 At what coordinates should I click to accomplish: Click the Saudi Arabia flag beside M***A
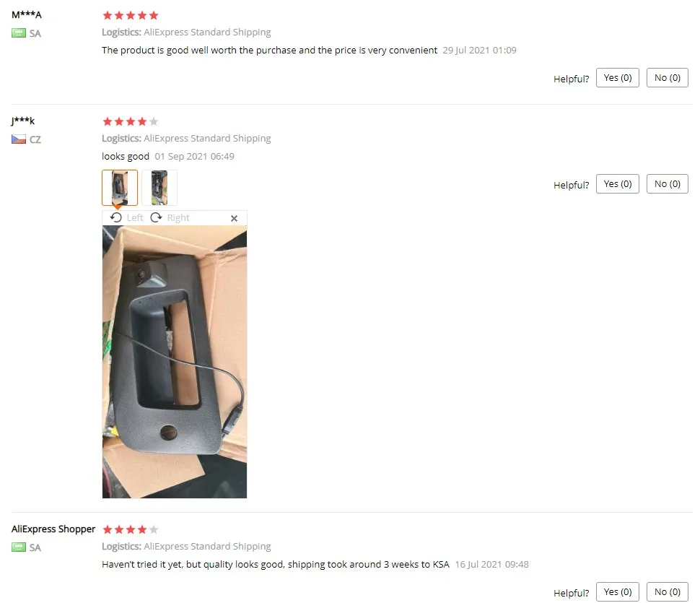(x=19, y=33)
